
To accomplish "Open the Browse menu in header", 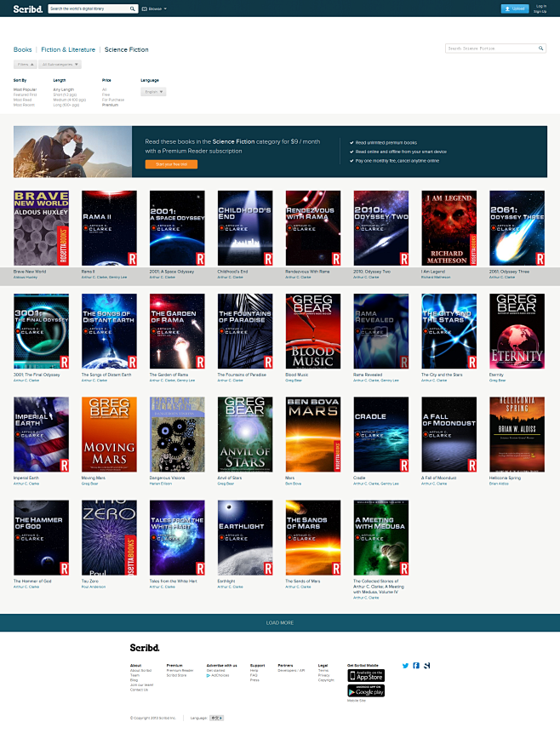I will pos(154,9).
